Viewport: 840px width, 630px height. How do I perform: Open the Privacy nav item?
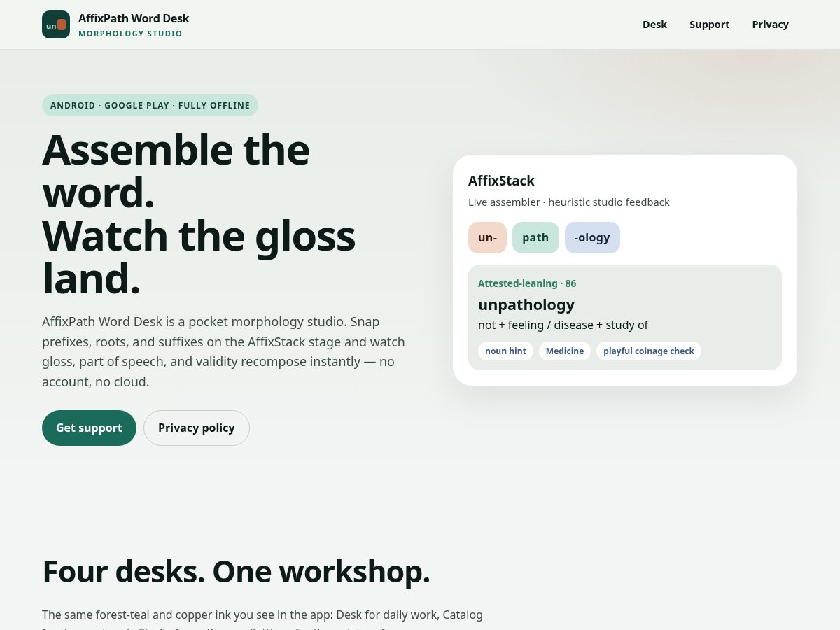pos(770,24)
